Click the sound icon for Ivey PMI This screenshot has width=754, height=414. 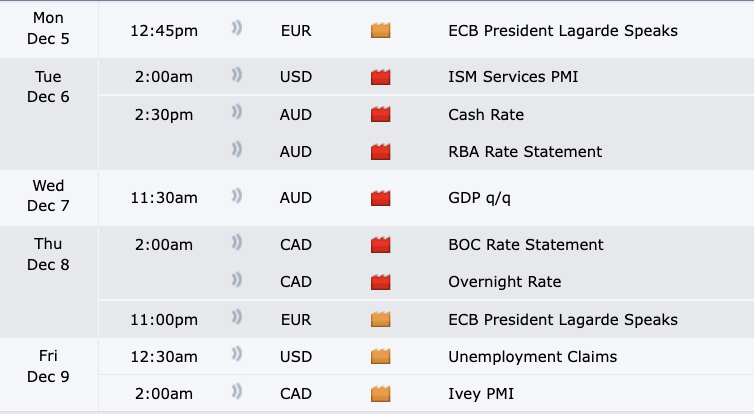tap(238, 394)
